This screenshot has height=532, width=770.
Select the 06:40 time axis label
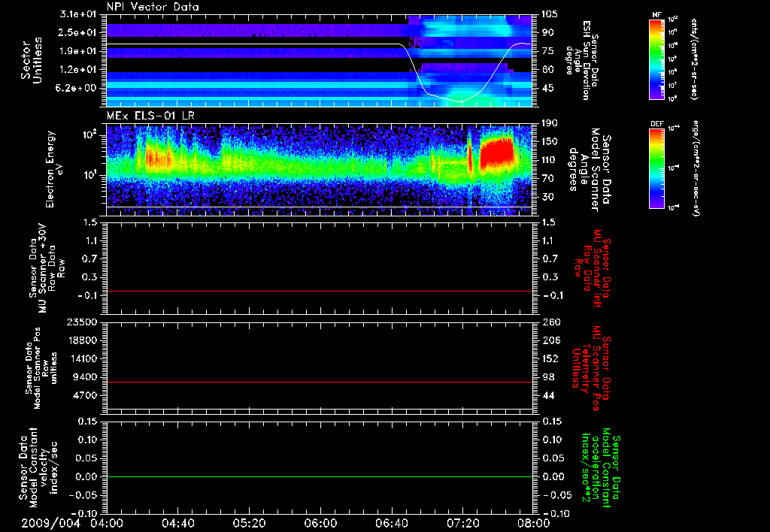391,522
